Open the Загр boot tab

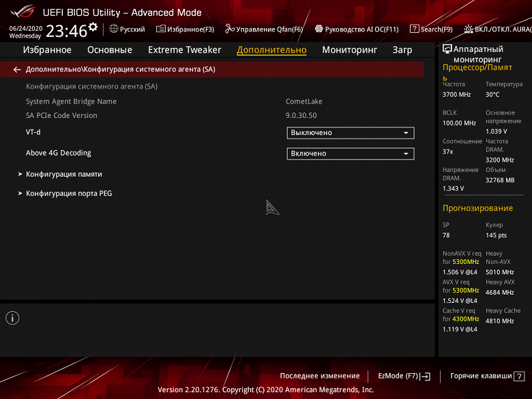(402, 50)
